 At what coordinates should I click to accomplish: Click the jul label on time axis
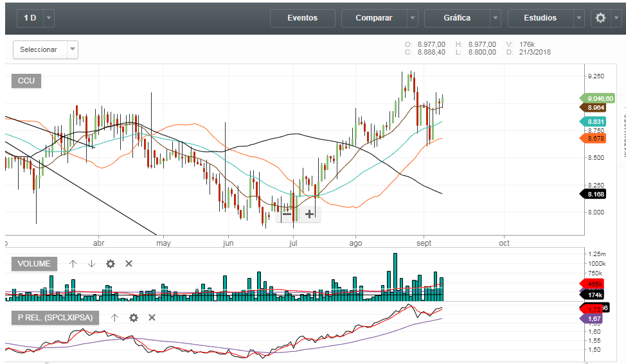point(293,243)
